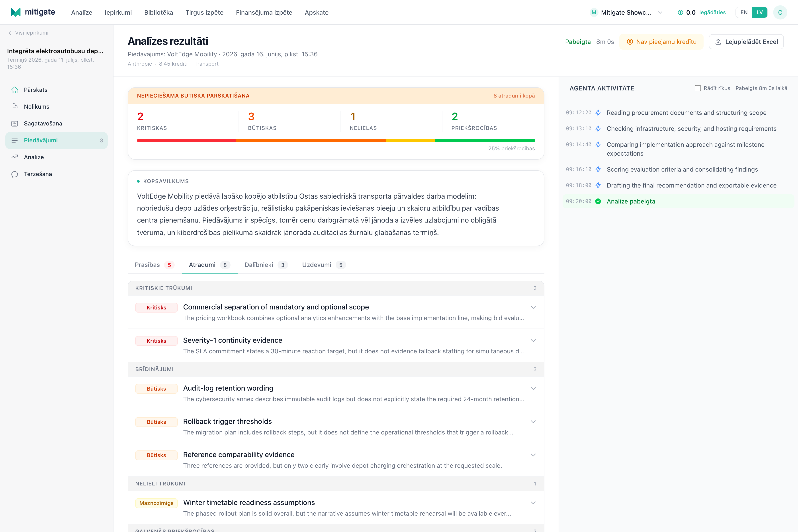Open Finansējuma izpēte in top navigation

pos(264,13)
